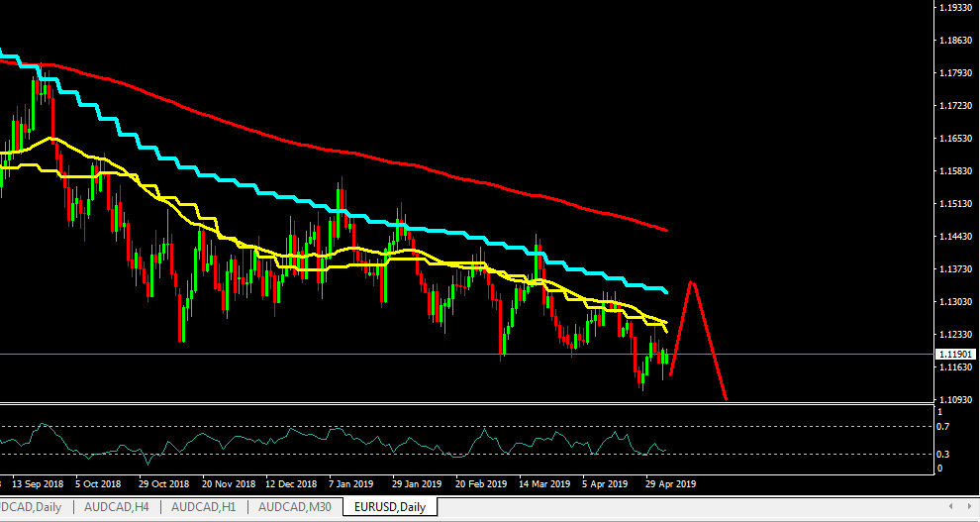The width and height of the screenshot is (980, 522).
Task: Open the AUDCAD,M30 chart tab
Action: pyautogui.click(x=295, y=507)
